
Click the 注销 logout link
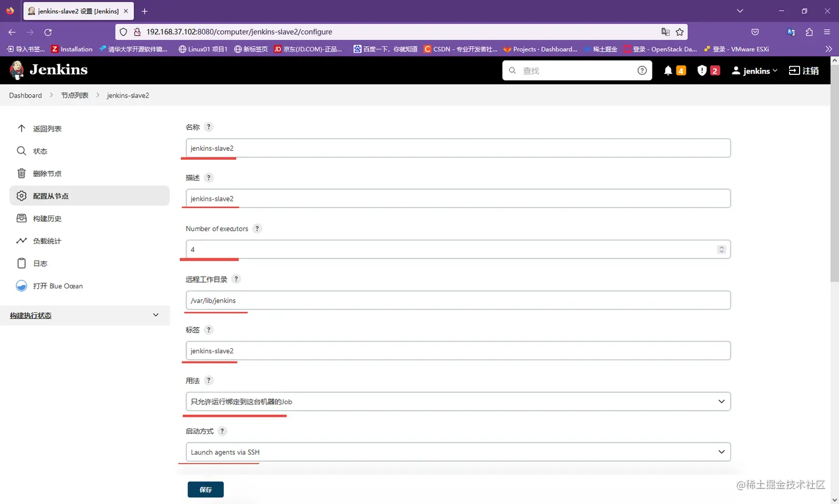pos(803,70)
